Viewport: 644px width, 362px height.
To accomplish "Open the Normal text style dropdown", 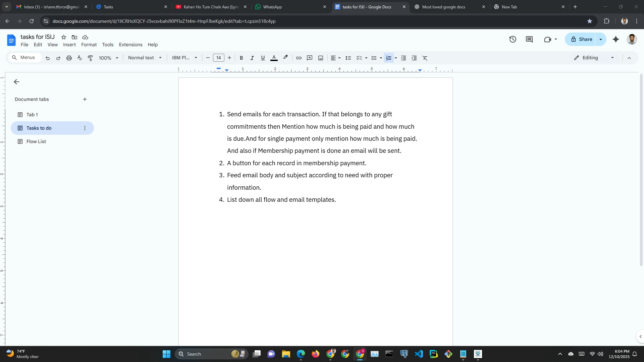I will click(145, 58).
